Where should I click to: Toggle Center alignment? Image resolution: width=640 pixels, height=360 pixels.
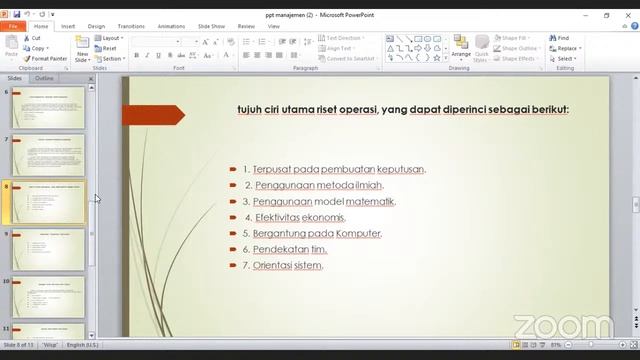click(257, 55)
